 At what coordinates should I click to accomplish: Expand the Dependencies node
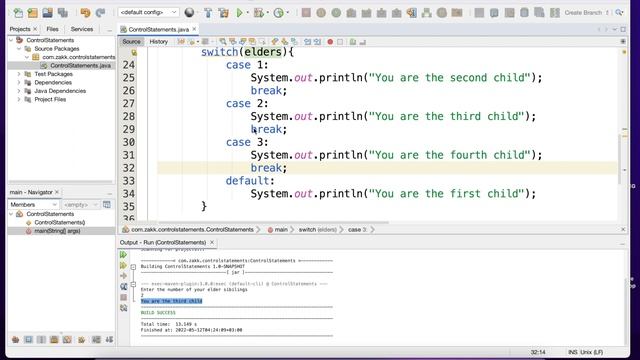(x=19, y=82)
